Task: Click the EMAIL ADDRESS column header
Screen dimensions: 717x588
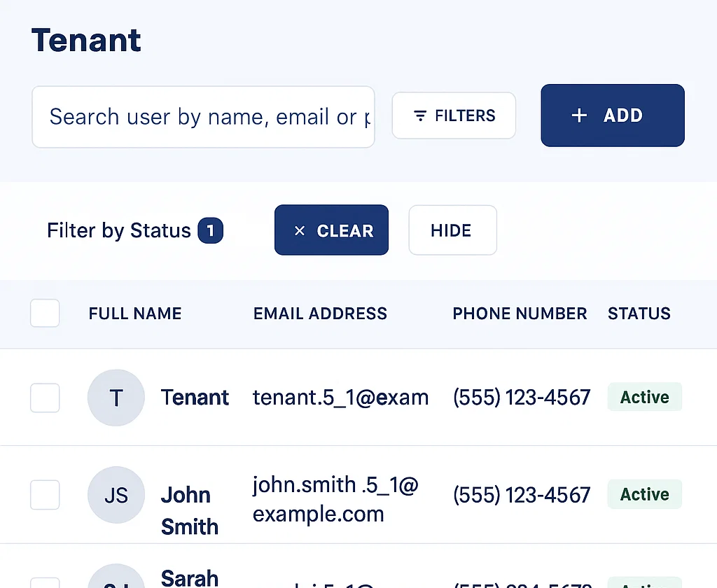Action: (320, 314)
